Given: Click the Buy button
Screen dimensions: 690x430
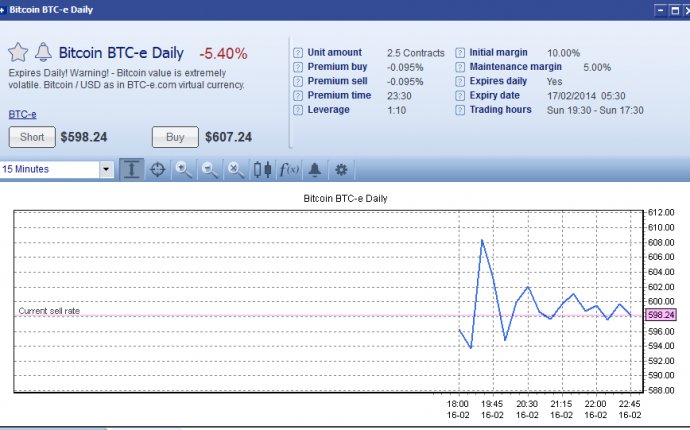Looking at the screenshot, I should click(x=175, y=137).
